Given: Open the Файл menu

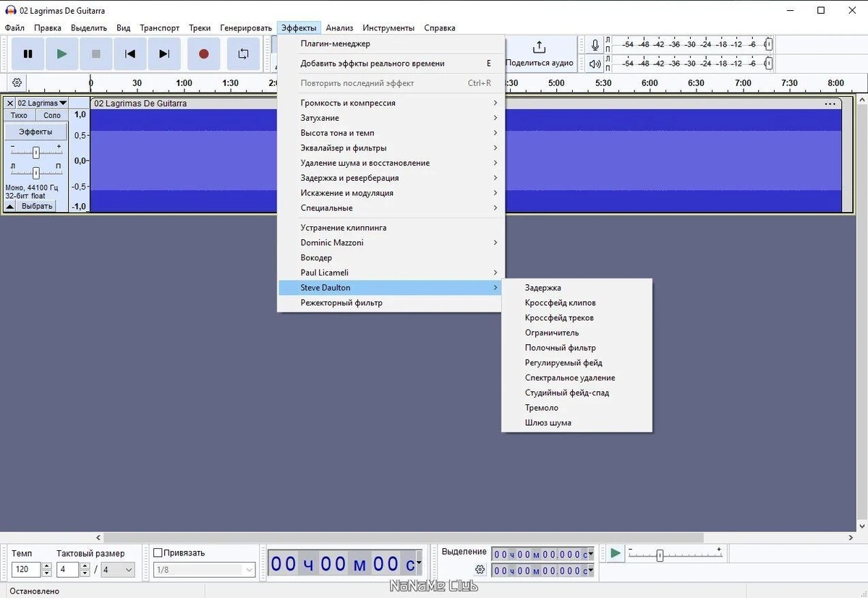Looking at the screenshot, I should coord(14,28).
